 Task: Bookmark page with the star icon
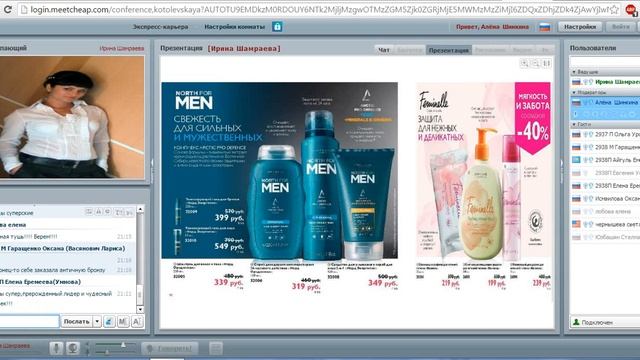615,9
